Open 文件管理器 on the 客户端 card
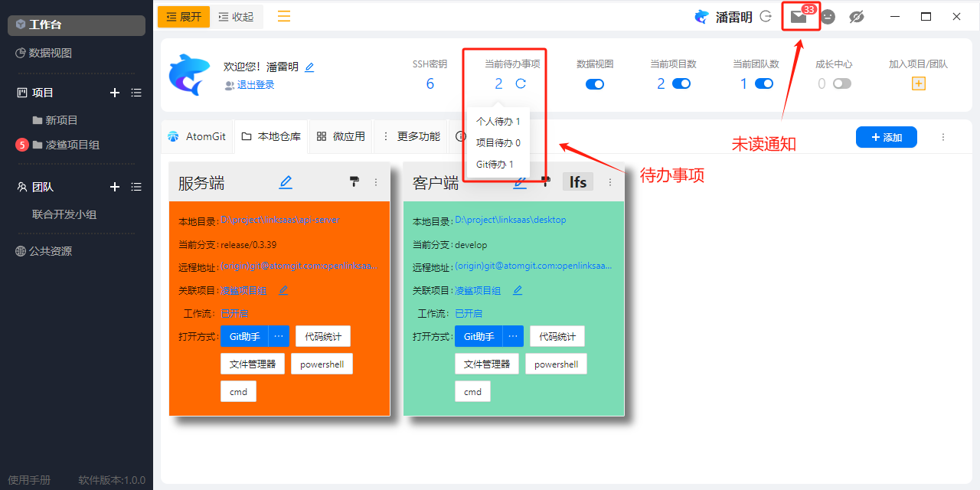This screenshot has height=490, width=980. coord(487,364)
